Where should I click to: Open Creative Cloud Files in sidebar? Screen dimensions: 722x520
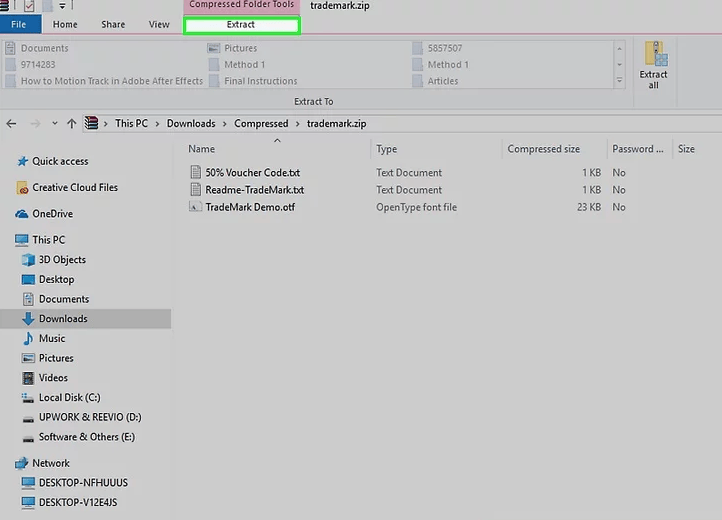point(74,187)
